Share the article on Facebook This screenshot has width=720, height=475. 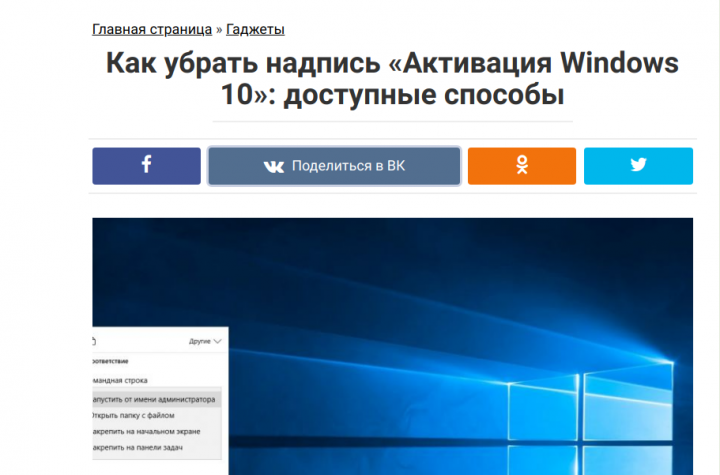tap(146, 166)
